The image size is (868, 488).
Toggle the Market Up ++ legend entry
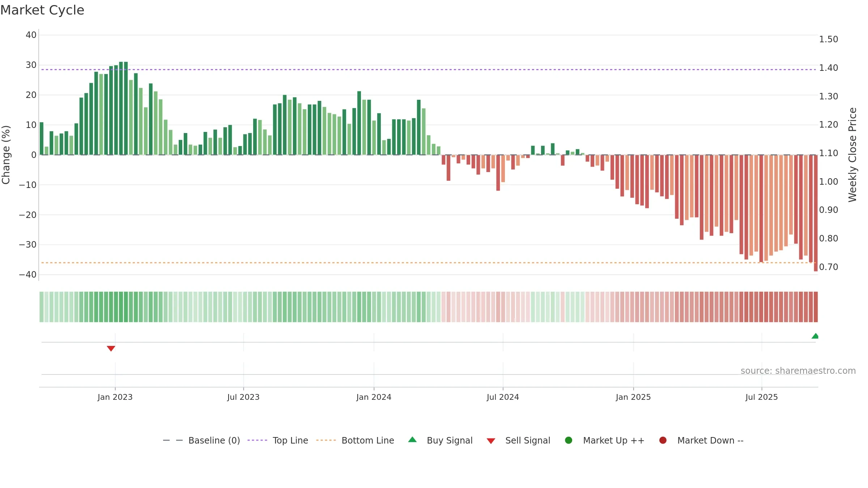pyautogui.click(x=605, y=440)
